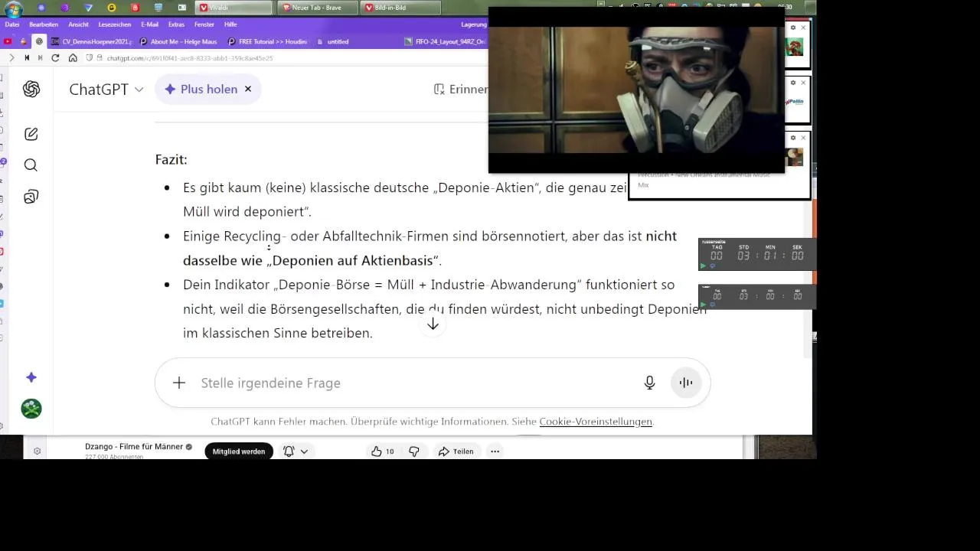Open the Datei menu

(x=12, y=24)
